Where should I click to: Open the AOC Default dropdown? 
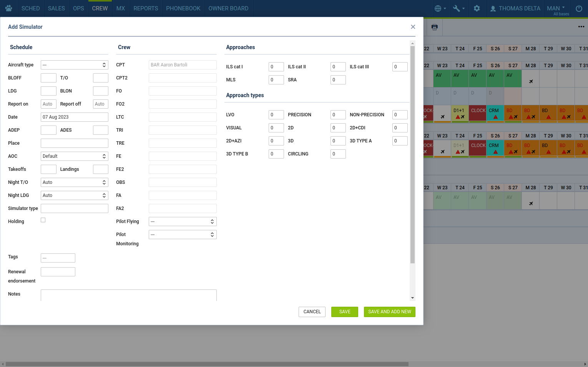tap(74, 156)
